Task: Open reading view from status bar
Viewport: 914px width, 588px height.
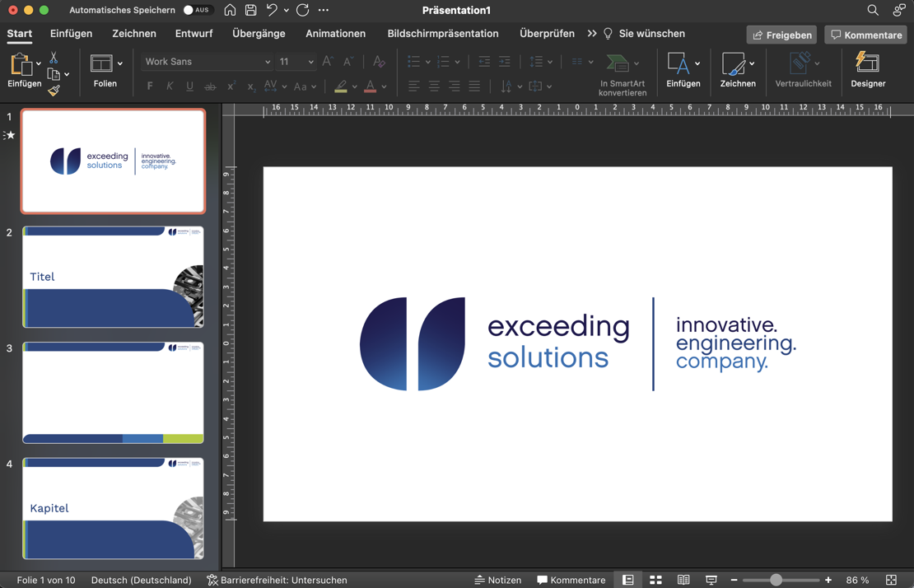Action: click(x=683, y=580)
